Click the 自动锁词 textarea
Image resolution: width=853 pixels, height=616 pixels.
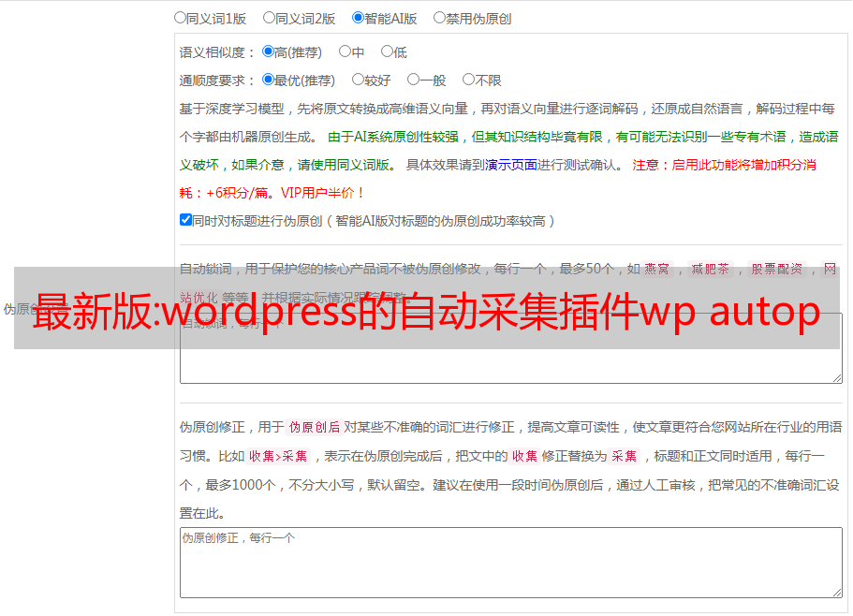(x=511, y=348)
